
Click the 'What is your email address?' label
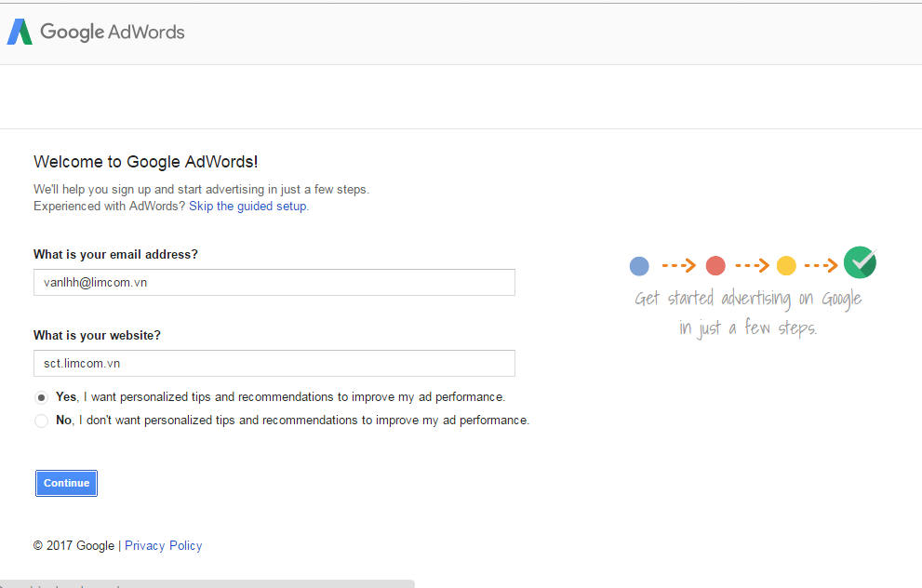115,255
